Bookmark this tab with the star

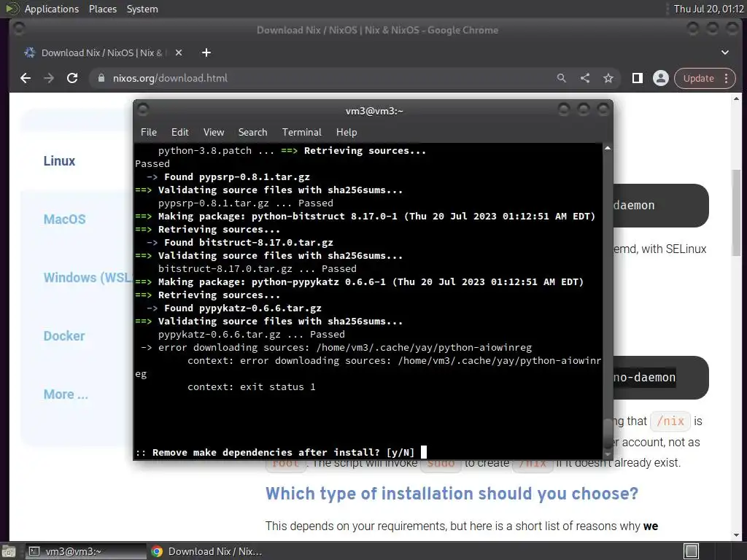click(608, 78)
